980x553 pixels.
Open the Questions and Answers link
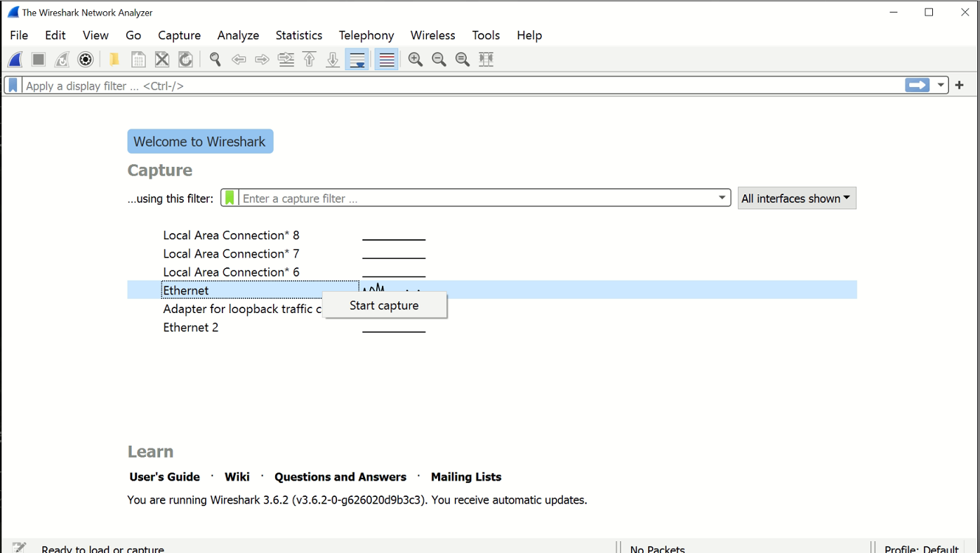click(340, 477)
